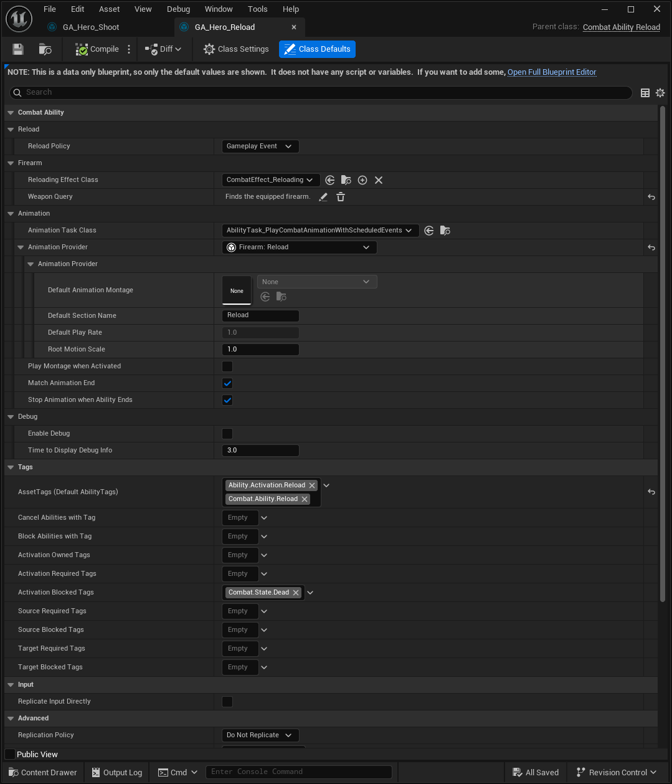
Task: Click All Saved status button
Action: (x=536, y=772)
